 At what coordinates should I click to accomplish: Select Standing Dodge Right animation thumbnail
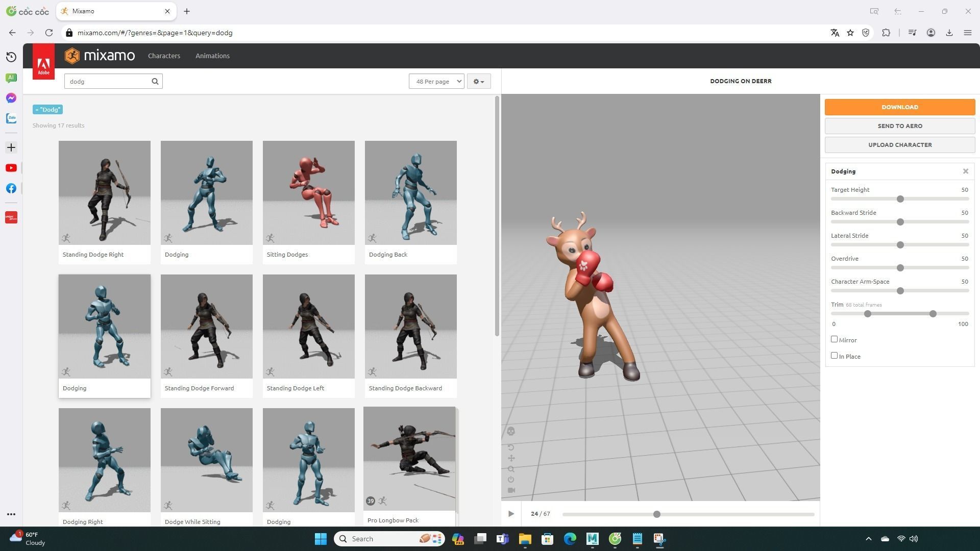[x=105, y=193]
